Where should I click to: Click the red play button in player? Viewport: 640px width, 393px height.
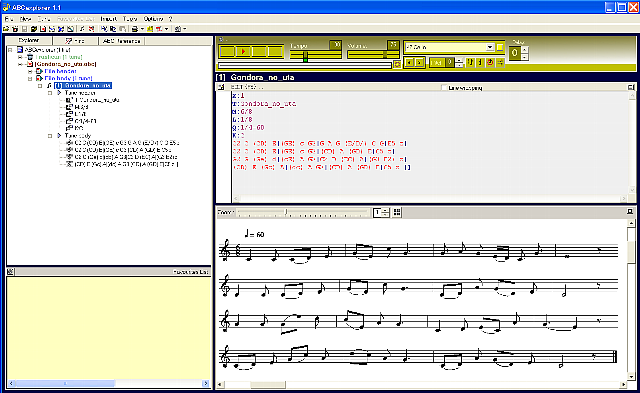pyautogui.click(x=243, y=51)
